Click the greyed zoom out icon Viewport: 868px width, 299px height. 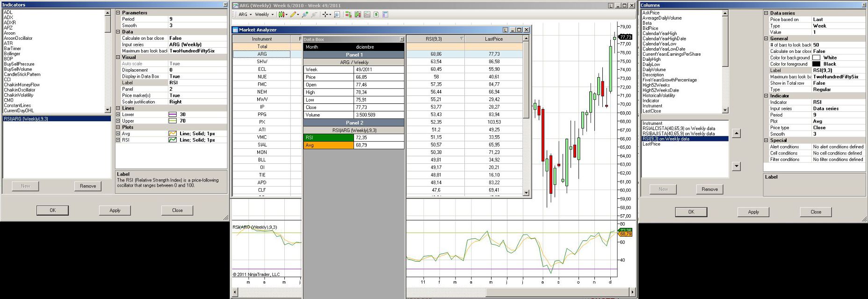click(x=314, y=15)
